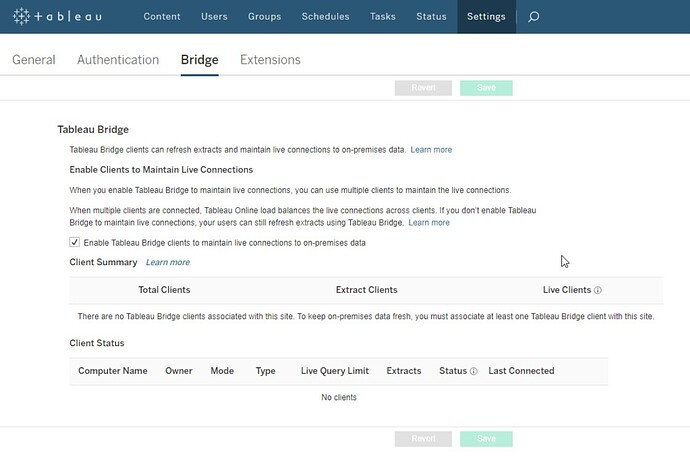The width and height of the screenshot is (690, 471).
Task: Click the Live Clients column header
Action: (x=567, y=290)
